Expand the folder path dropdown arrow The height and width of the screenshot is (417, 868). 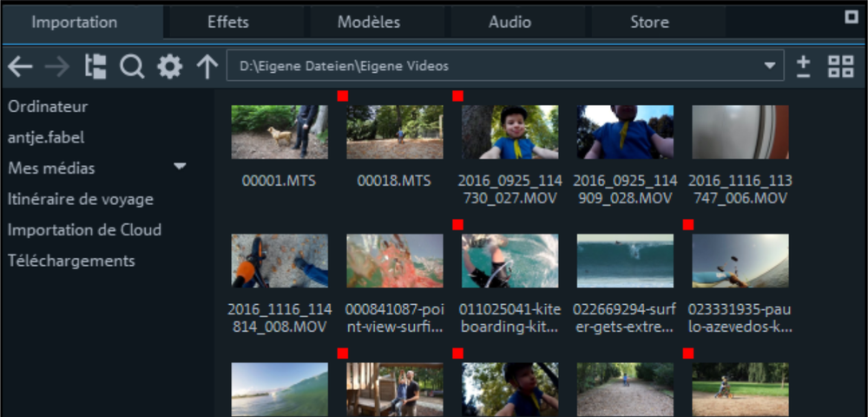(768, 66)
